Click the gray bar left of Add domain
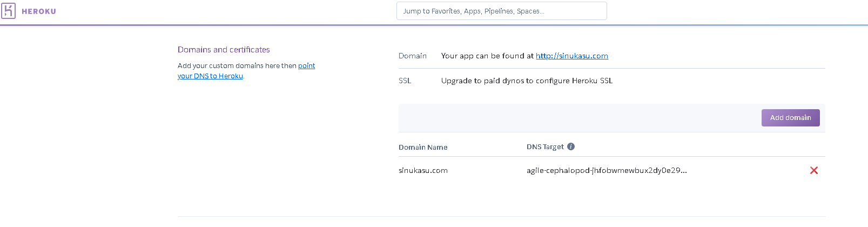The image size is (868, 227). [578, 118]
